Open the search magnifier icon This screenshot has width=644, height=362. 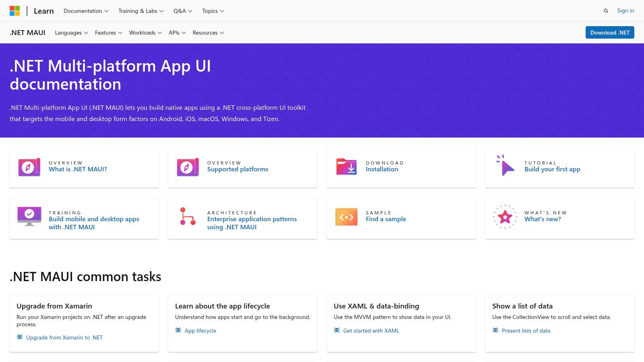(x=606, y=11)
